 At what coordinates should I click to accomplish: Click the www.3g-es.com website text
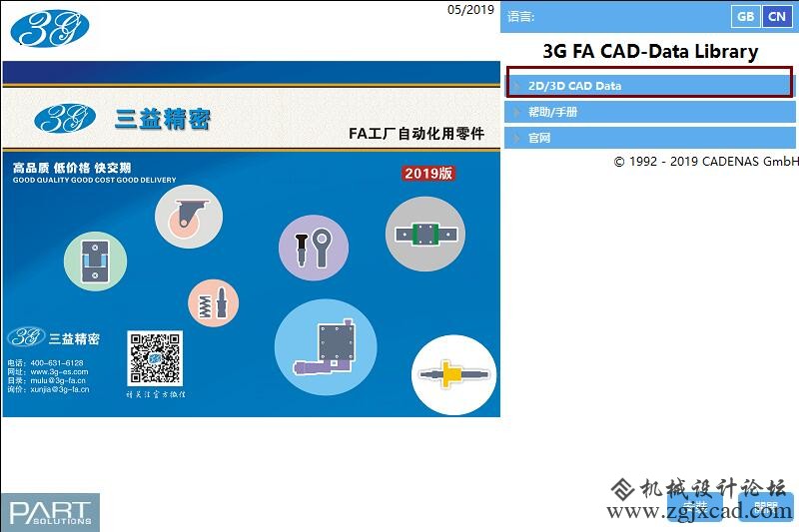click(59, 371)
